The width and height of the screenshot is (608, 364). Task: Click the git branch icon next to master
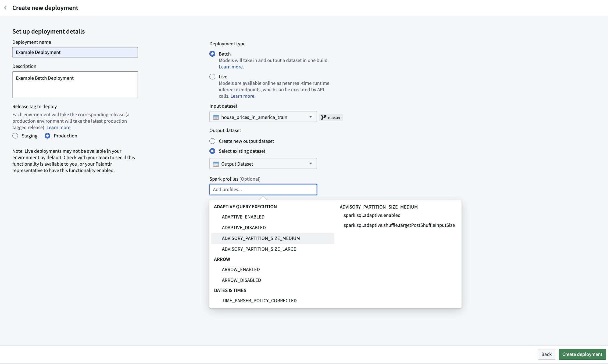[323, 117]
